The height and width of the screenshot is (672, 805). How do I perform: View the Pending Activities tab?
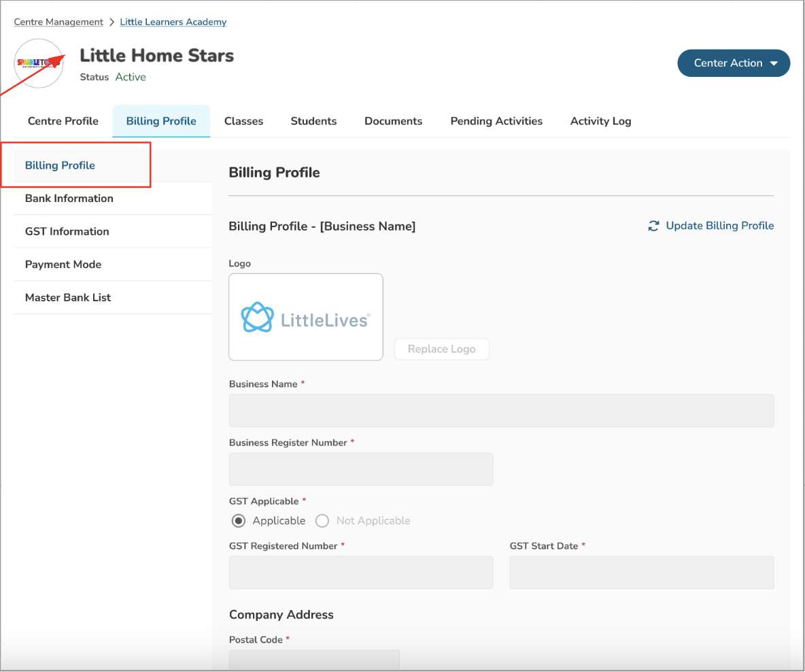496,121
